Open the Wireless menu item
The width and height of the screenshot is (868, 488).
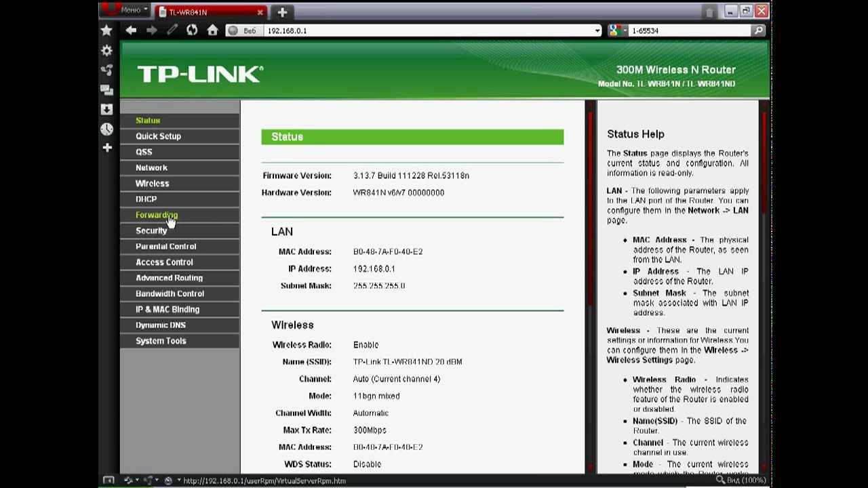pyautogui.click(x=152, y=183)
